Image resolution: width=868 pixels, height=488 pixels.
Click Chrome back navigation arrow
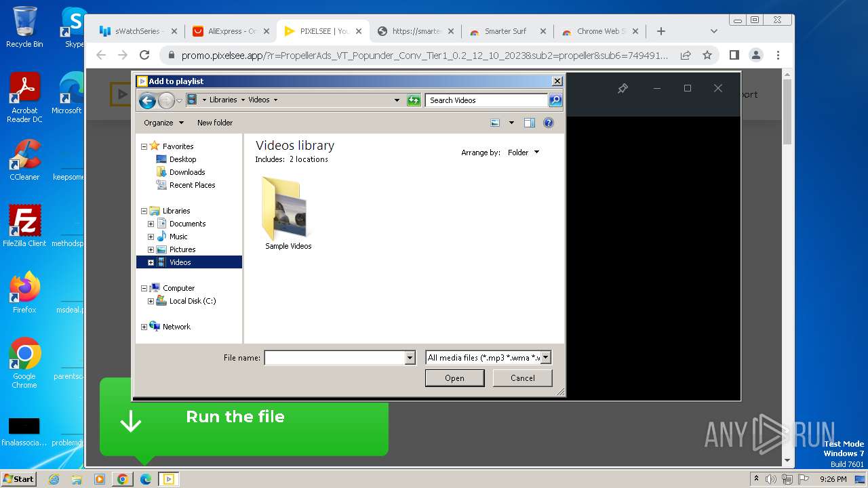[101, 55]
